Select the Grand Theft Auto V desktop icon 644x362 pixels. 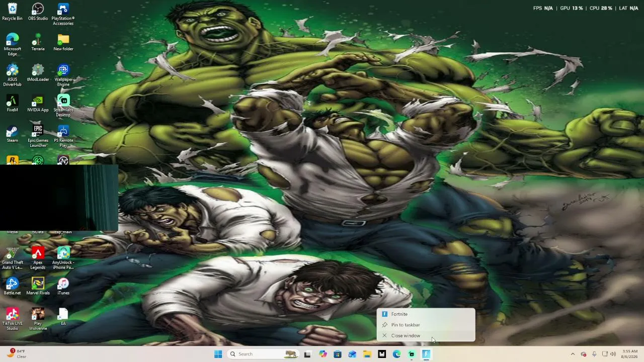tap(13, 258)
